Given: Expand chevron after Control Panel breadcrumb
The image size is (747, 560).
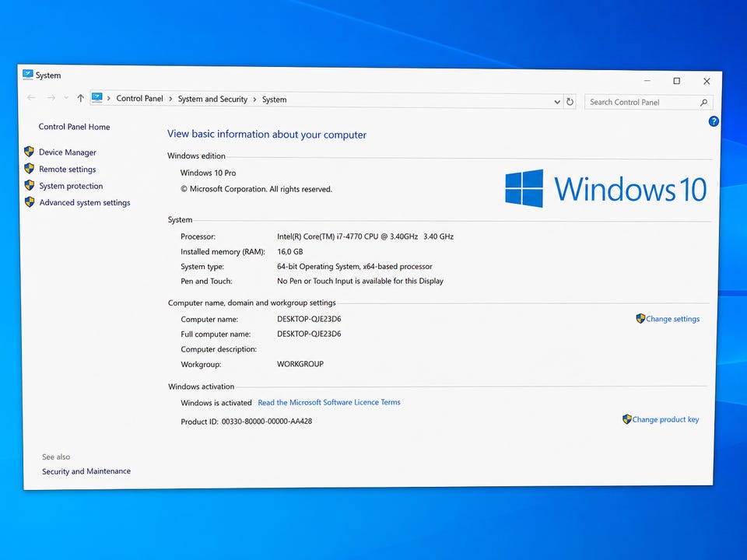Looking at the screenshot, I should [x=170, y=99].
